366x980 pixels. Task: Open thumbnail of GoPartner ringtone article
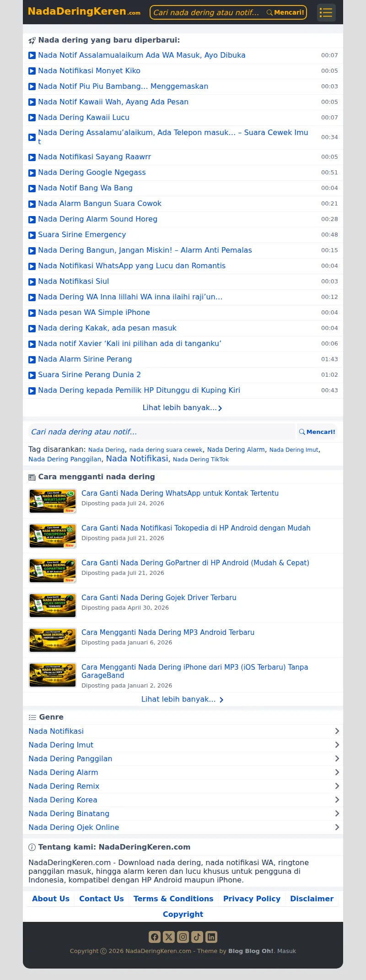(x=53, y=571)
